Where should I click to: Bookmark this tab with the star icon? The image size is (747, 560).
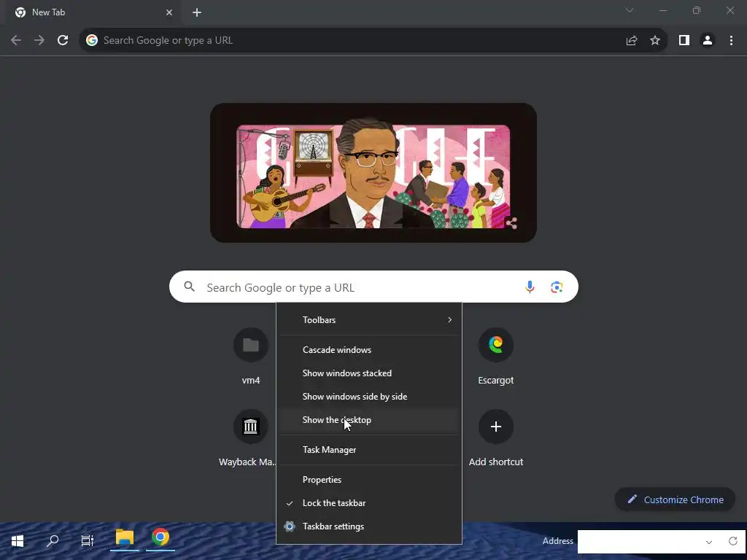655,41
